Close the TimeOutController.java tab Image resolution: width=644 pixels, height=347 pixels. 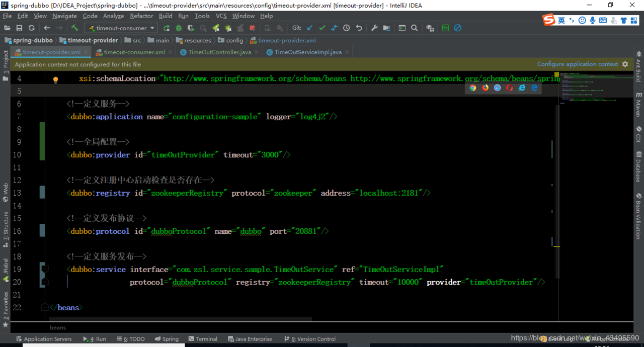(256, 52)
